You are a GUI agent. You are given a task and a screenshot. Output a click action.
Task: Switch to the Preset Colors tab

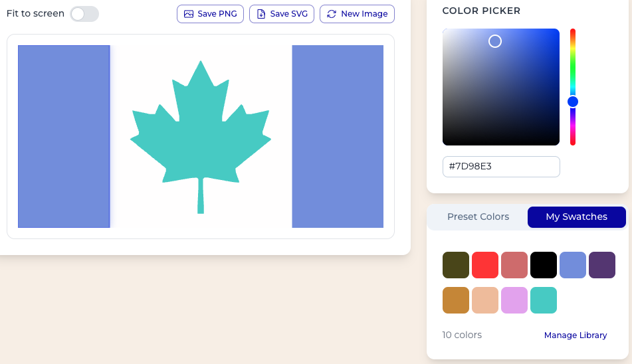click(x=478, y=217)
